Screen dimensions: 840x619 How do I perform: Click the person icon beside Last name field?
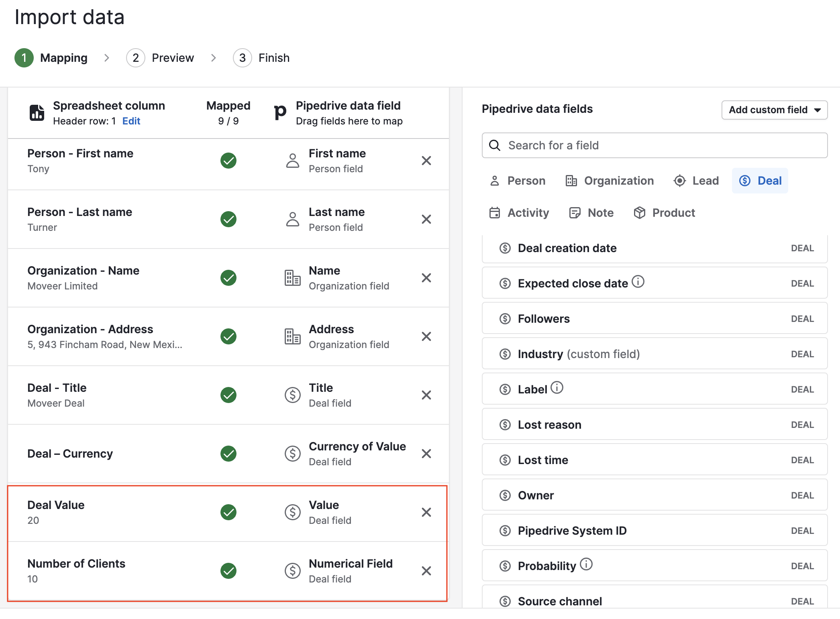(x=293, y=219)
